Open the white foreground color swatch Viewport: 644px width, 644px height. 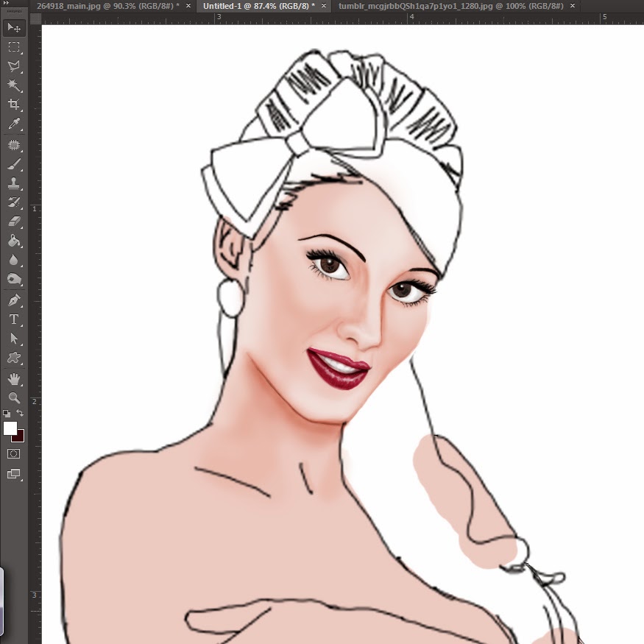(10, 428)
